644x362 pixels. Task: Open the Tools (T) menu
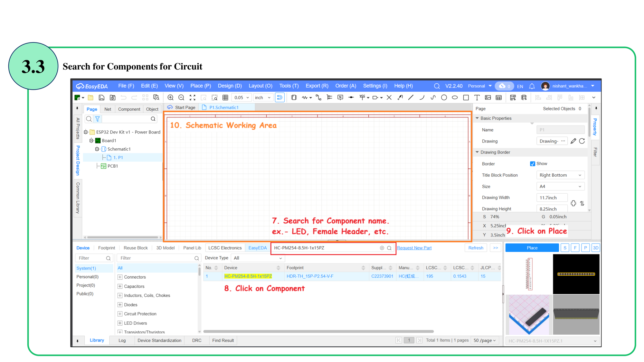289,86
